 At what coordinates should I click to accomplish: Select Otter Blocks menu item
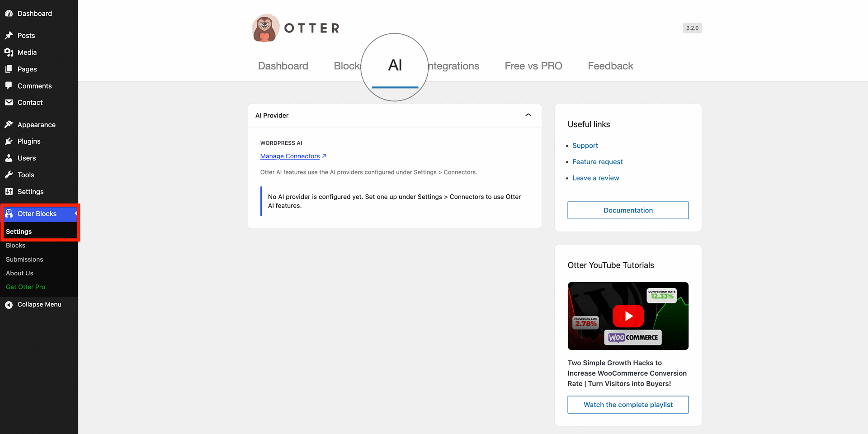tap(39, 214)
